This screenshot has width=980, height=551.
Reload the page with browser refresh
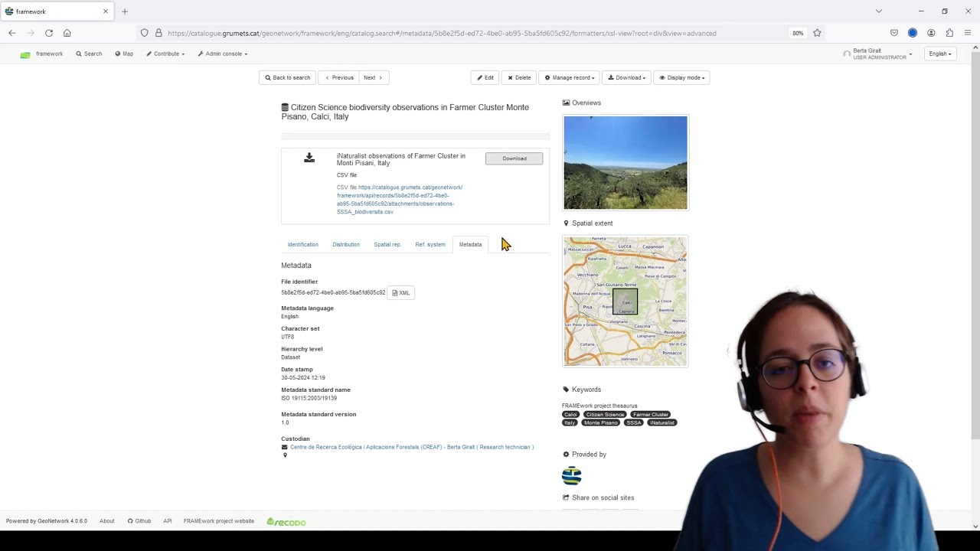(49, 33)
